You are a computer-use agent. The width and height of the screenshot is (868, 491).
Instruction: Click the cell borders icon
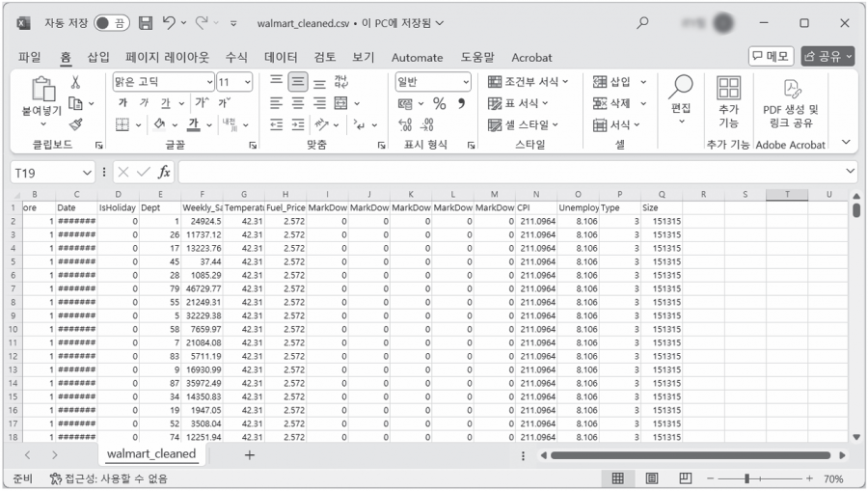122,124
